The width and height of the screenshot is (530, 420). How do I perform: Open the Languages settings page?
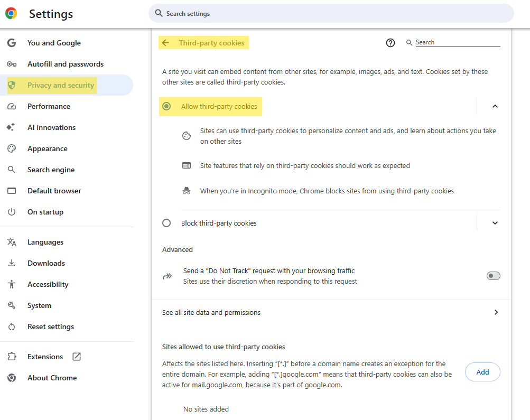pyautogui.click(x=45, y=242)
